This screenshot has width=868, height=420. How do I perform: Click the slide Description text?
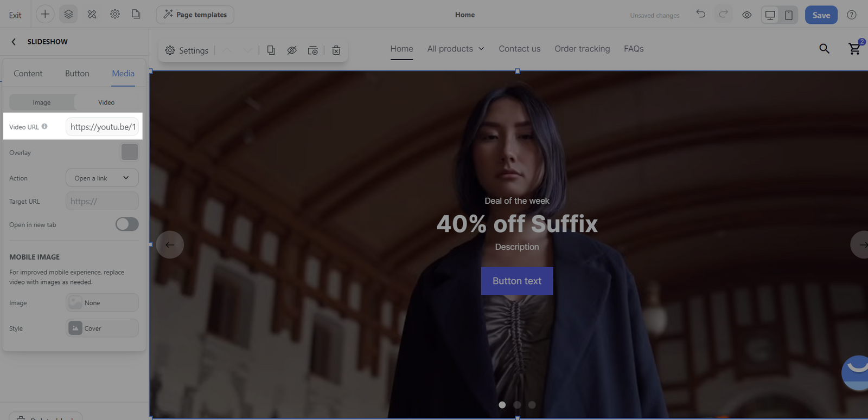[517, 247]
